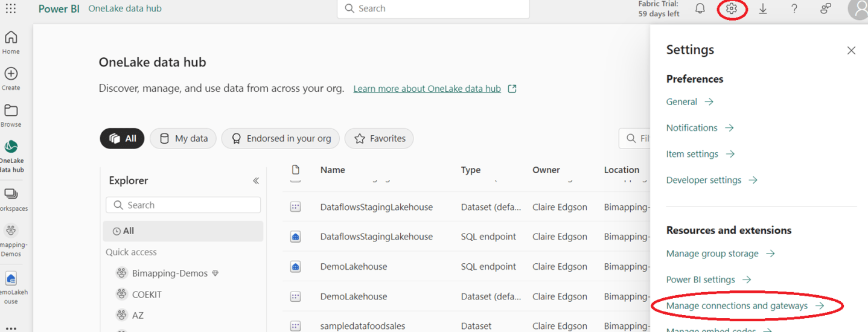Open DemoLakehouse Dataset name

pyautogui.click(x=354, y=296)
